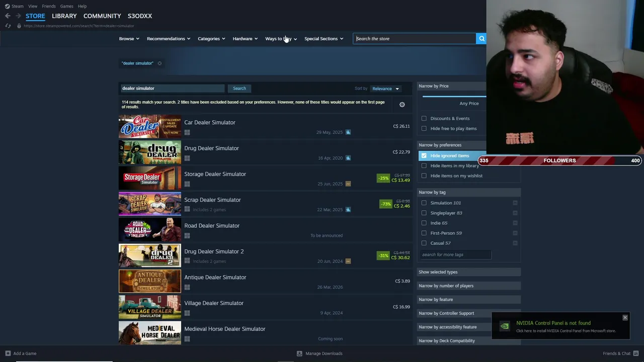The image size is (644, 362).
Task: Open the Games menu
Action: coord(66,7)
